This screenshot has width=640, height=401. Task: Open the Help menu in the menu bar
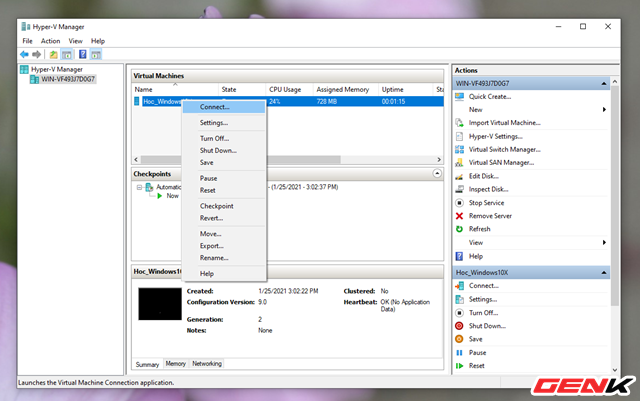pos(98,41)
